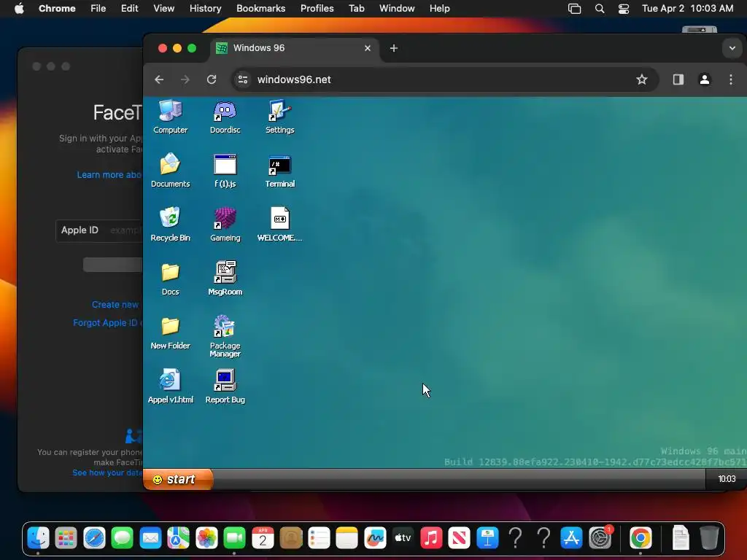The height and width of the screenshot is (560, 747).
Task: Click the Windows 96 start button
Action: click(x=178, y=479)
